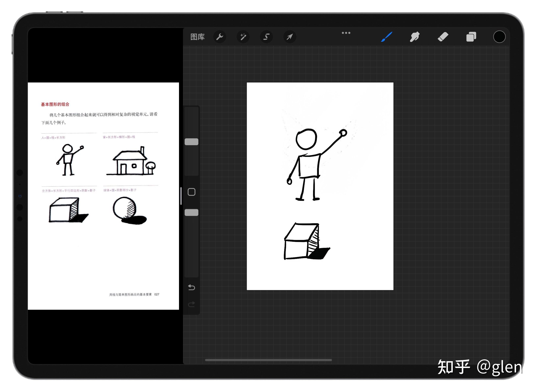Open the Actions wrench menu
Image resolution: width=537 pixels, height=392 pixels.
pyautogui.click(x=220, y=37)
